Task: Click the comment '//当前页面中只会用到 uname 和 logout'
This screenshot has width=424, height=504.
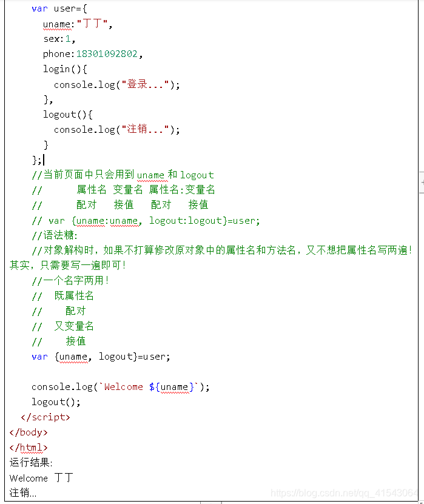Action: tap(123, 175)
